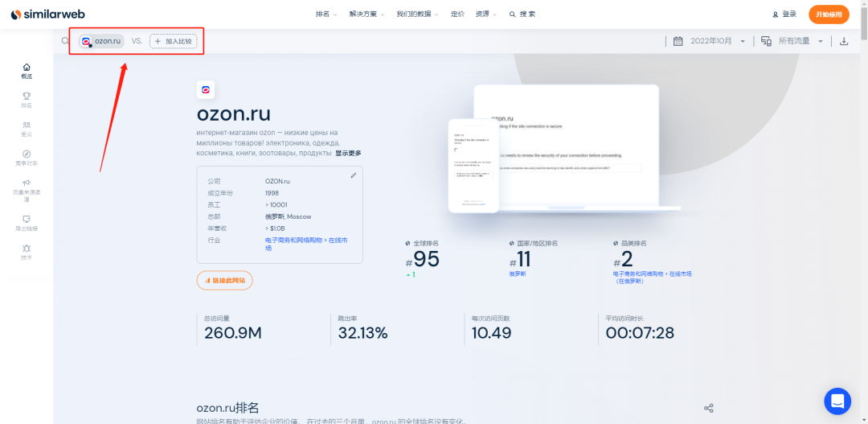Viewport: 868px width, 424px height.
Task: Click the category rank #2 value
Action: pos(623,259)
